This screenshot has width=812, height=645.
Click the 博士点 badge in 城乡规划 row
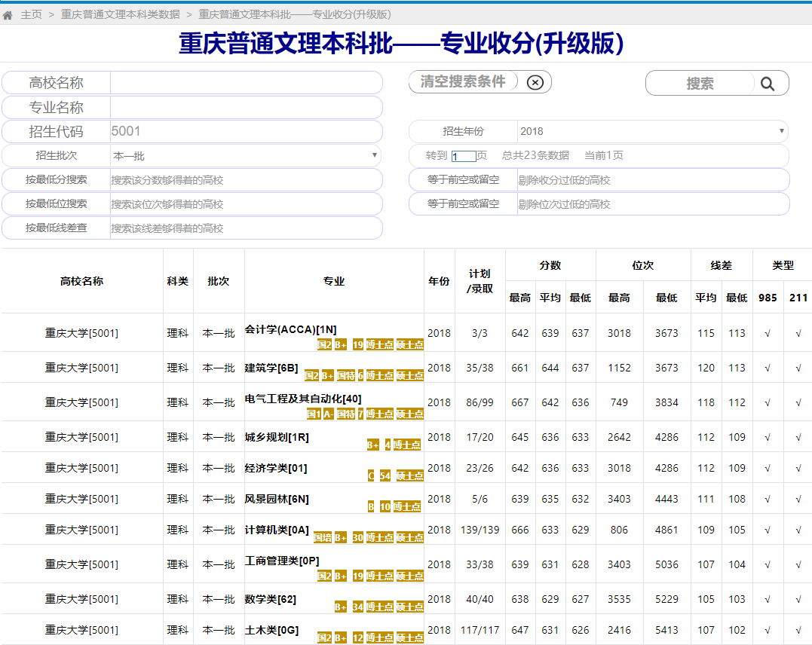coord(406,445)
